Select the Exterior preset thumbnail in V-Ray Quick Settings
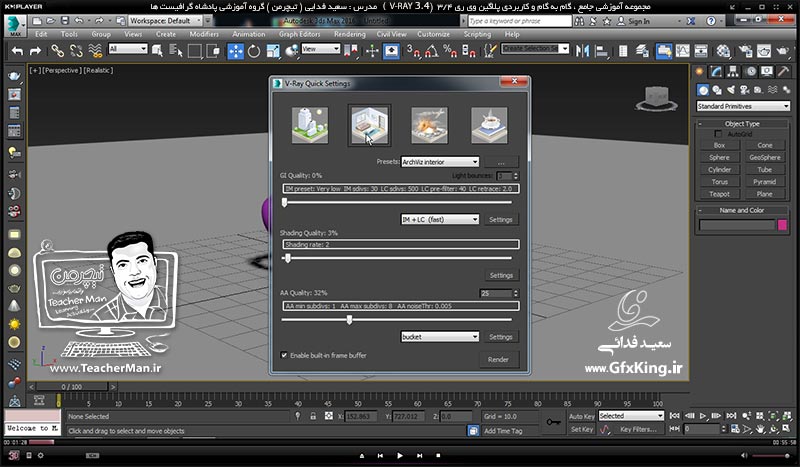Viewport: 800px width, 467px height. click(310, 125)
